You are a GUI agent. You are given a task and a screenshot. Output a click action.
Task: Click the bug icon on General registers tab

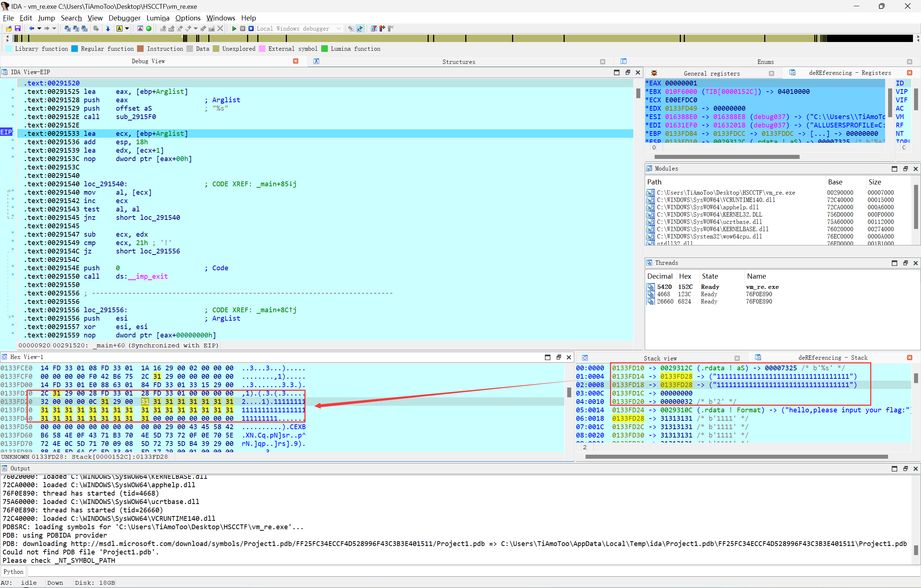pyautogui.click(x=654, y=73)
